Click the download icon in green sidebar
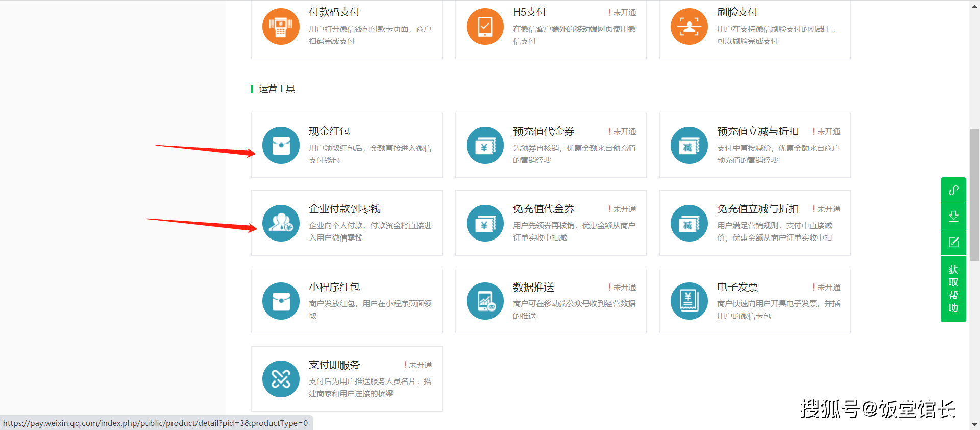 point(953,217)
